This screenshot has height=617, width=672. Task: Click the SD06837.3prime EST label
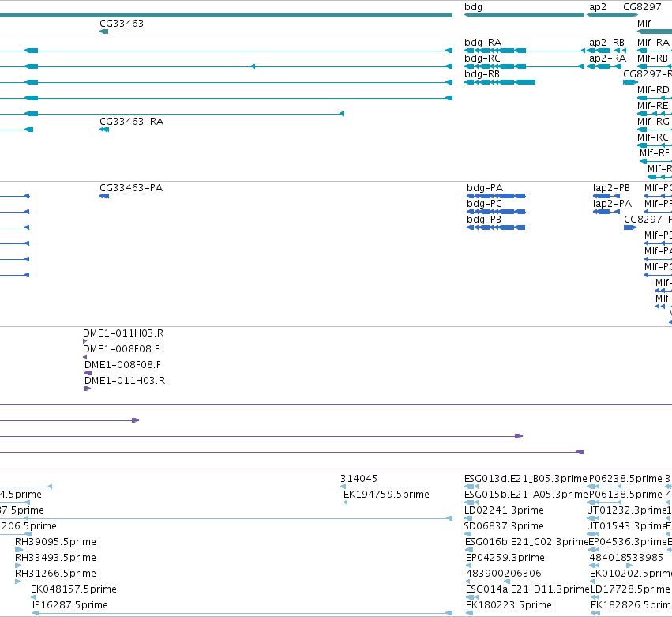click(x=504, y=526)
